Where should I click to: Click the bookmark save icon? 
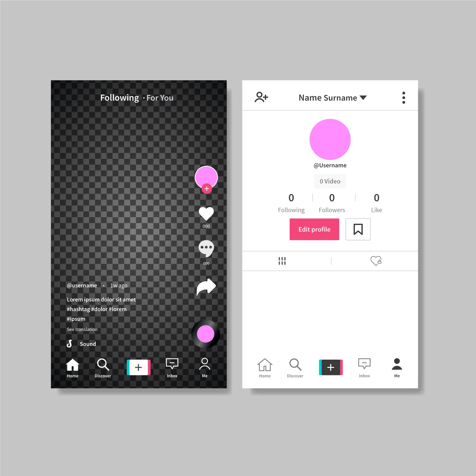coord(359,229)
